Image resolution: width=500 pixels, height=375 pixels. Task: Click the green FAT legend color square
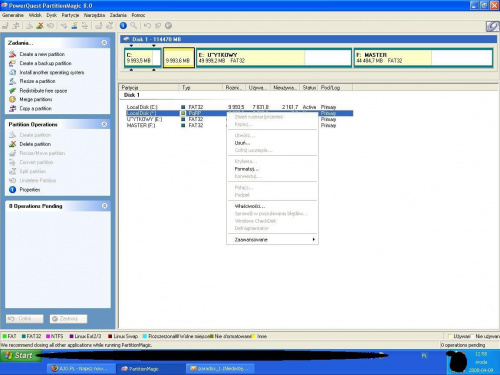pyautogui.click(x=5, y=336)
